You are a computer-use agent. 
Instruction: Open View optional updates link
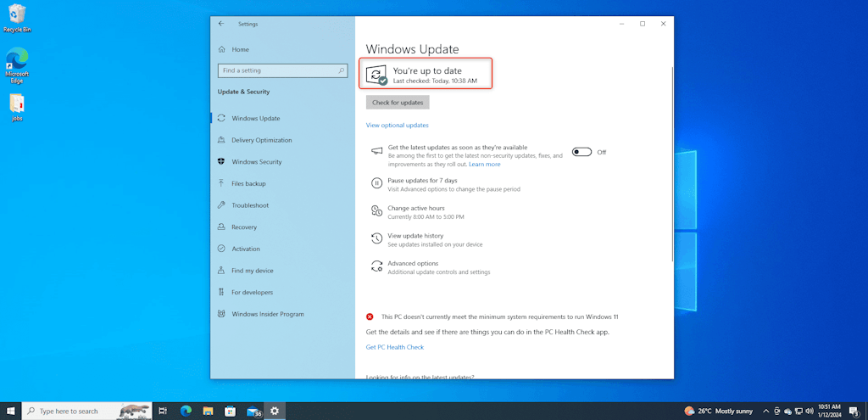[397, 126]
